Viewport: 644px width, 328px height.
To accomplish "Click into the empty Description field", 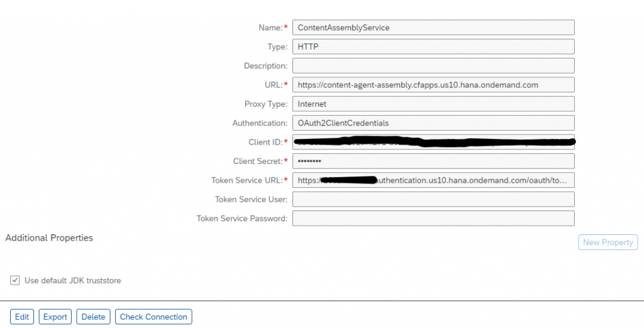I will click(433, 66).
